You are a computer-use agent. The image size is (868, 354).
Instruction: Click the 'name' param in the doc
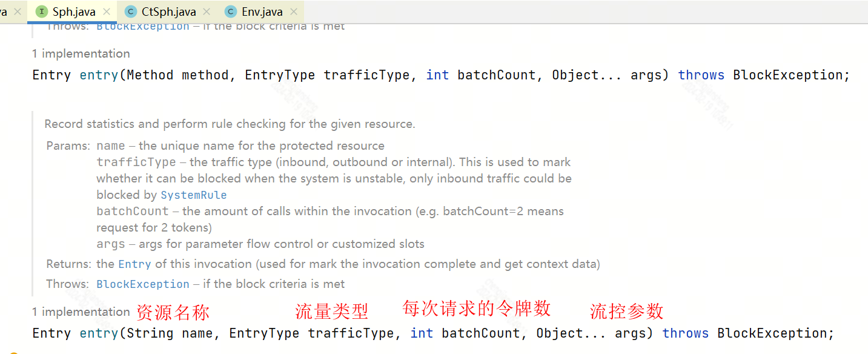coord(111,146)
